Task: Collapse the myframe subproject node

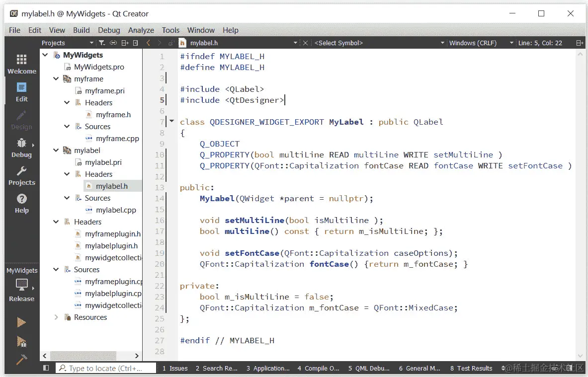Action: pos(56,78)
